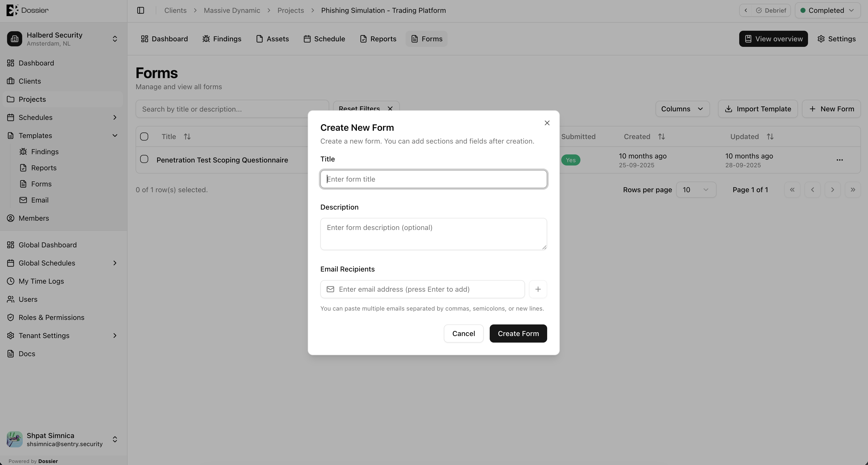
Task: Click the plus icon to add email recipient
Action: (538, 289)
